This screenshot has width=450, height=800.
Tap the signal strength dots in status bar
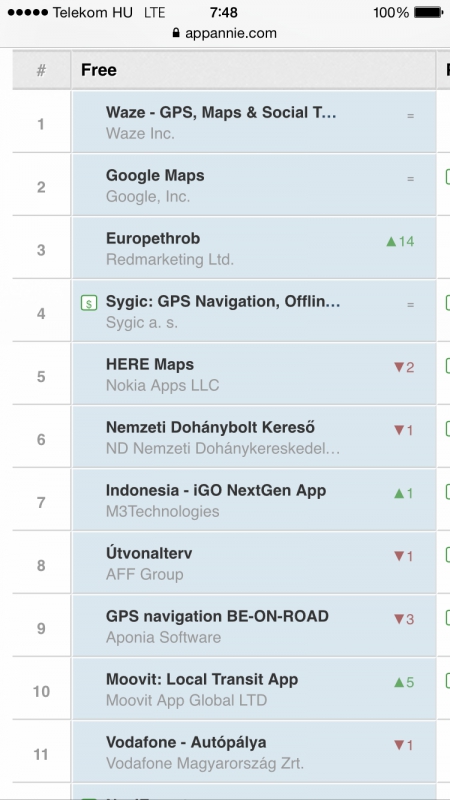28,12
